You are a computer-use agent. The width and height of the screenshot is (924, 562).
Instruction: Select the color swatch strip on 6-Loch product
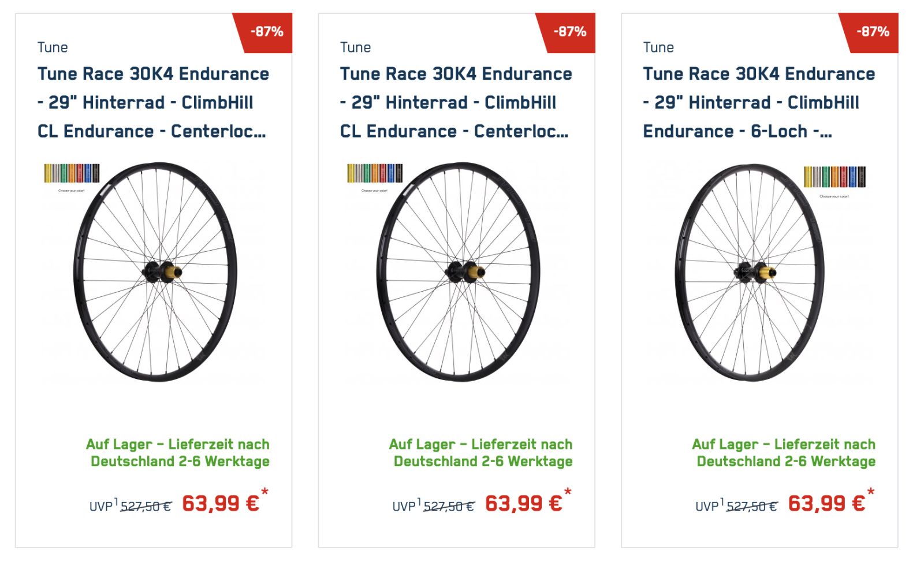point(834,177)
